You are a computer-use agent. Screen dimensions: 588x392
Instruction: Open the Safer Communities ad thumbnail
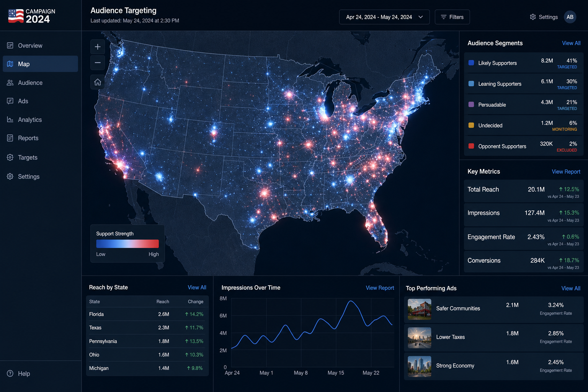[x=420, y=309]
